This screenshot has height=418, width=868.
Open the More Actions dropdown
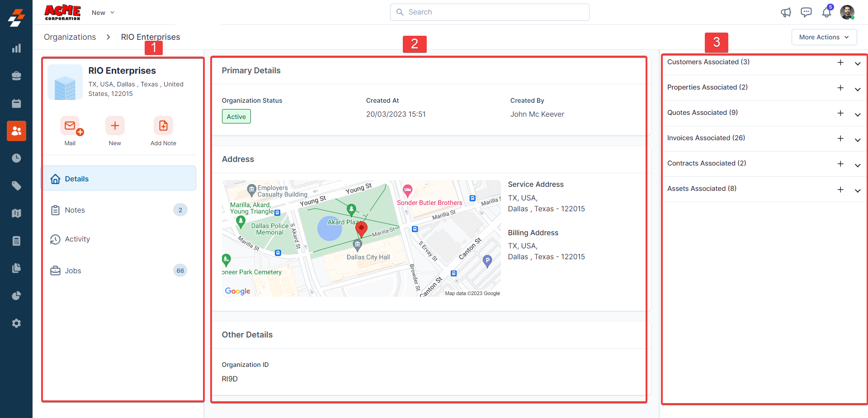[824, 37]
